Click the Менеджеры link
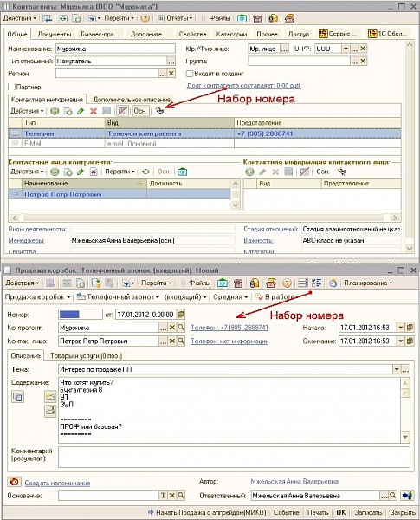 tap(26, 241)
